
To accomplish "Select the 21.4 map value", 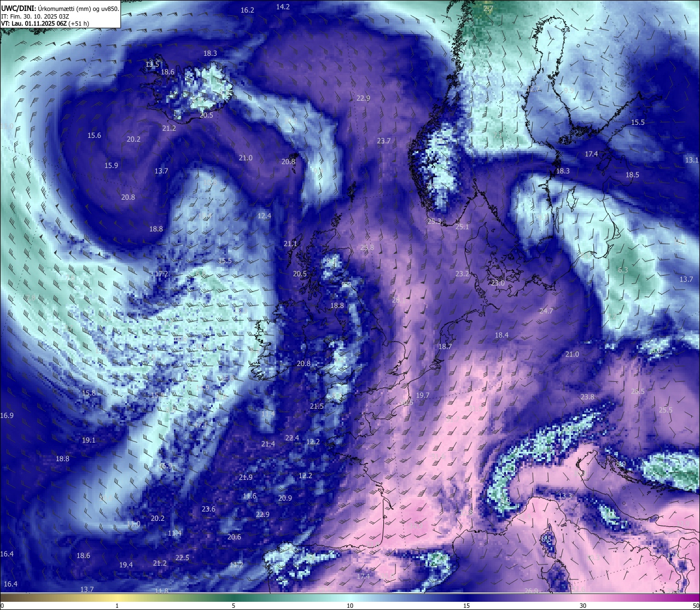I will pyautogui.click(x=268, y=444).
